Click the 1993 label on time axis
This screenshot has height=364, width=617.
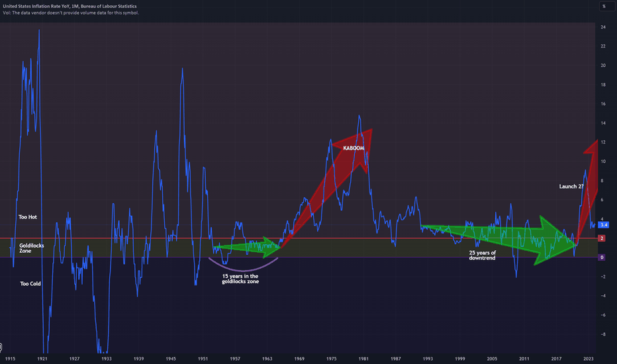pos(428,359)
